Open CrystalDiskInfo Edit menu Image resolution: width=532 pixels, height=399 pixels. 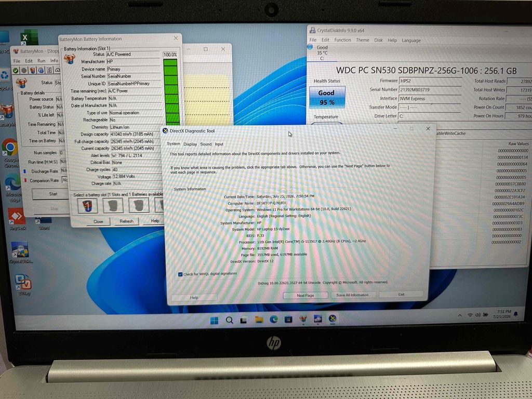point(325,40)
